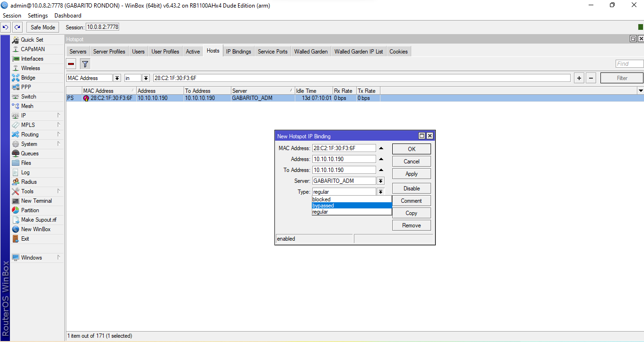The height and width of the screenshot is (342, 644).
Task: Open Files in sidebar
Action: tap(37, 163)
